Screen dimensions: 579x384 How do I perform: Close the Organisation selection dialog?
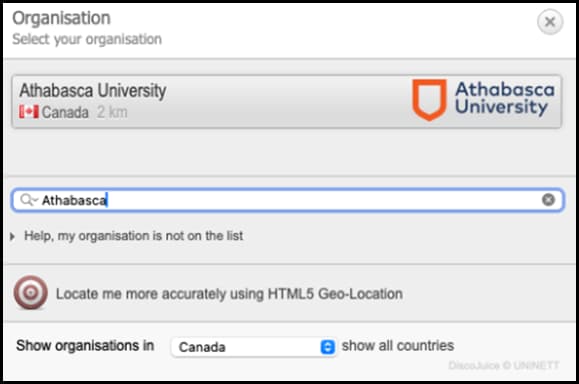click(549, 22)
